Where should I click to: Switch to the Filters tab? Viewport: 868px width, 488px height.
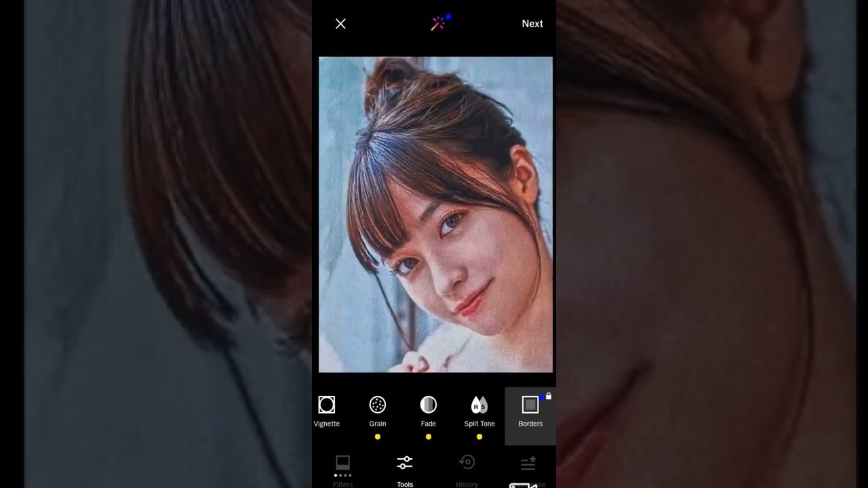point(342,465)
